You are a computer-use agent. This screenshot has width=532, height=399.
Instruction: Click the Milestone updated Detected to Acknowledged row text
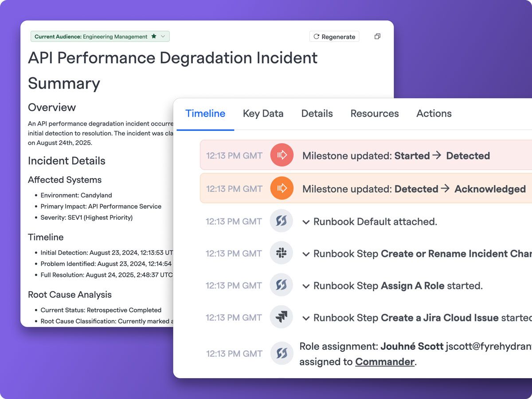[x=414, y=189]
